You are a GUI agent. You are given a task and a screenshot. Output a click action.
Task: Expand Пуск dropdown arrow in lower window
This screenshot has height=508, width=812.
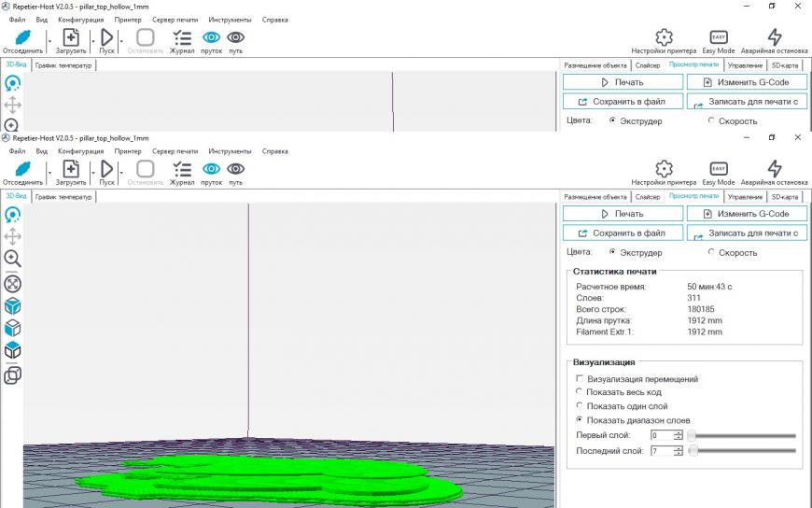(x=121, y=172)
